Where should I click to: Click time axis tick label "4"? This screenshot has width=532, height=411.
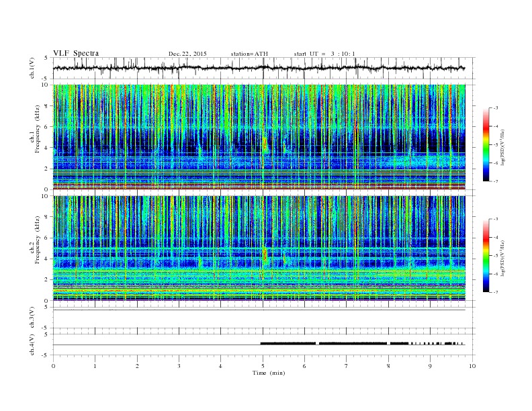220,366
